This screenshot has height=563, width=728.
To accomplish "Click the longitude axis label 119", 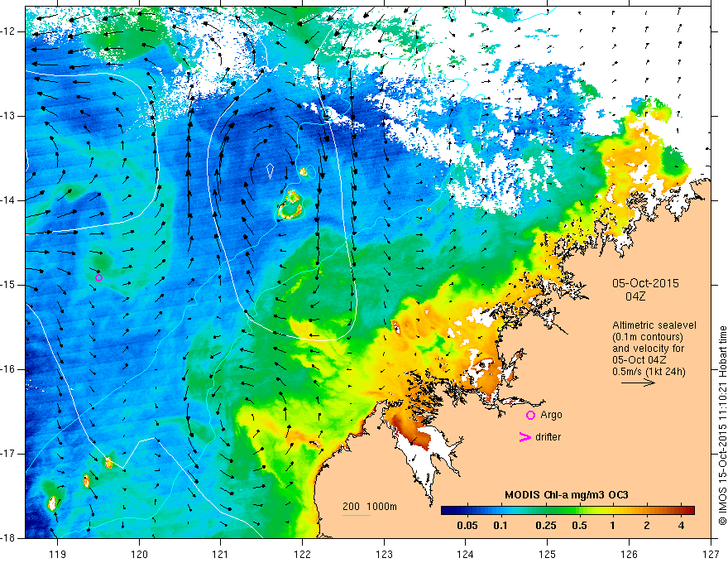I will 58,554.
